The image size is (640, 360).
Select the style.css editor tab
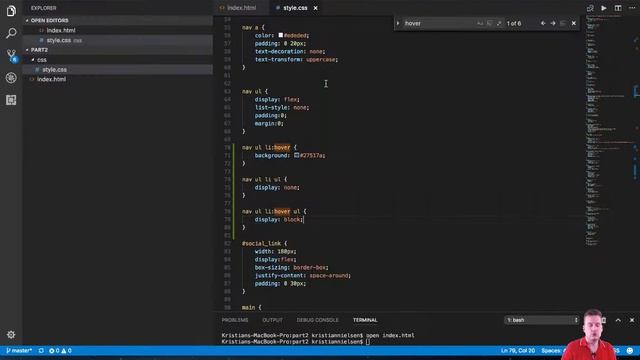pos(295,8)
